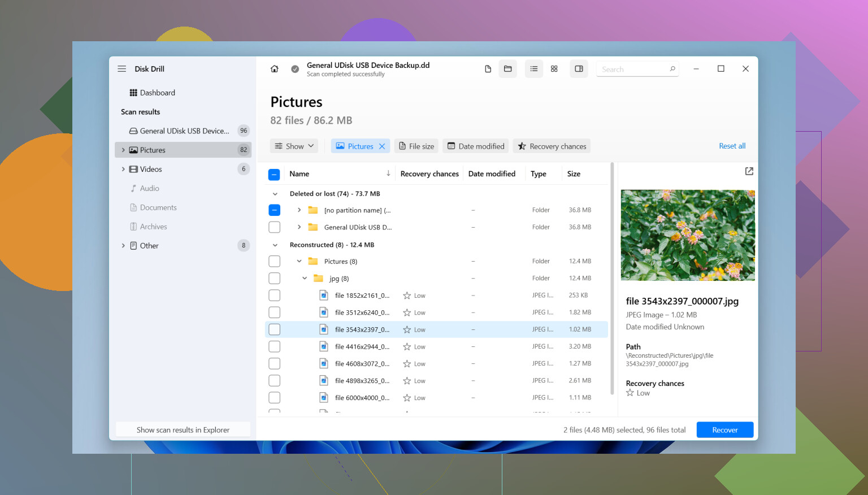Expand Other category in sidebar
The image size is (868, 495).
coord(123,246)
